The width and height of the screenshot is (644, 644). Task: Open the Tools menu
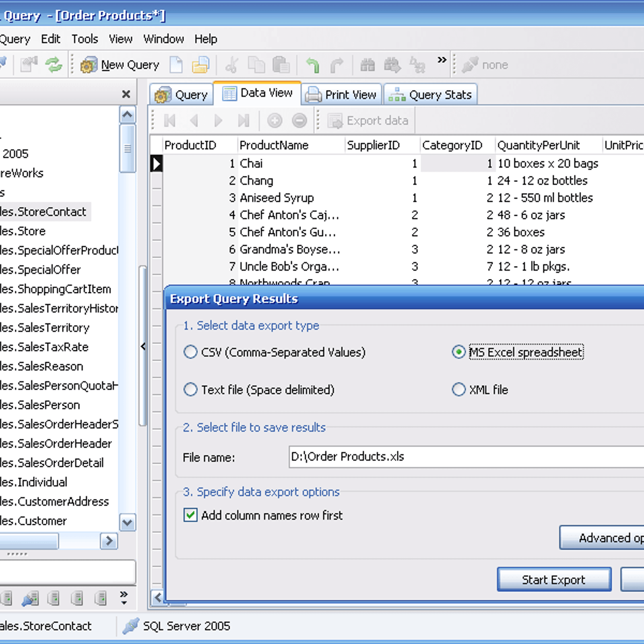(x=85, y=39)
